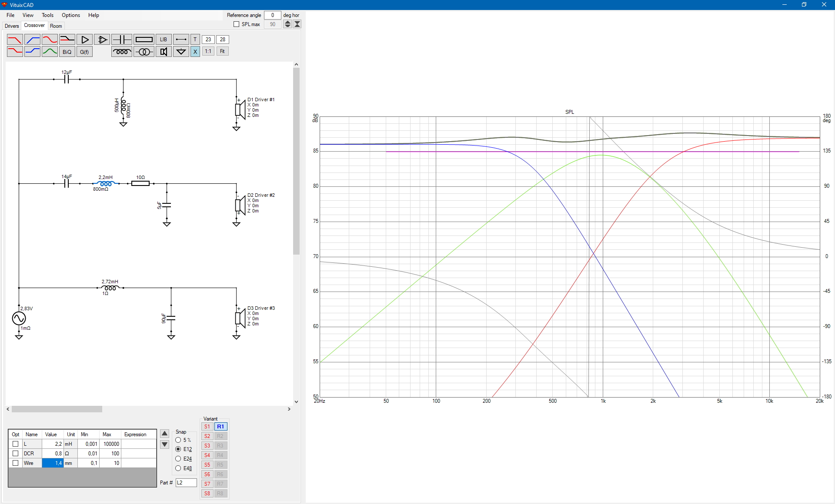Open the LIB component library
This screenshot has width=835, height=504.
coord(163,40)
